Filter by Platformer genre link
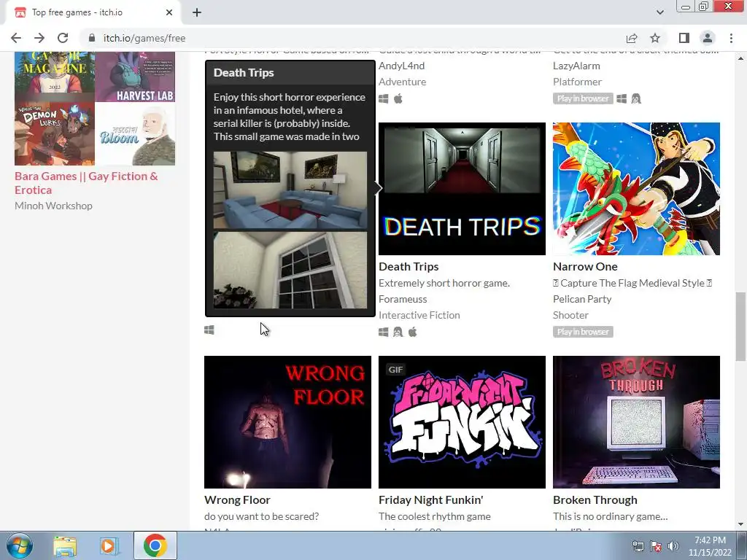Viewport: 747px width, 560px height. coord(578,82)
